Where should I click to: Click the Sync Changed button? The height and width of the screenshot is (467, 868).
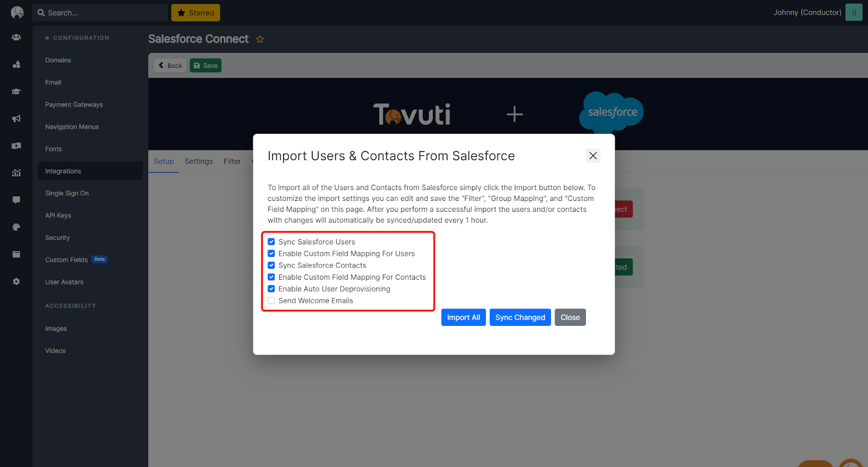pyautogui.click(x=520, y=317)
